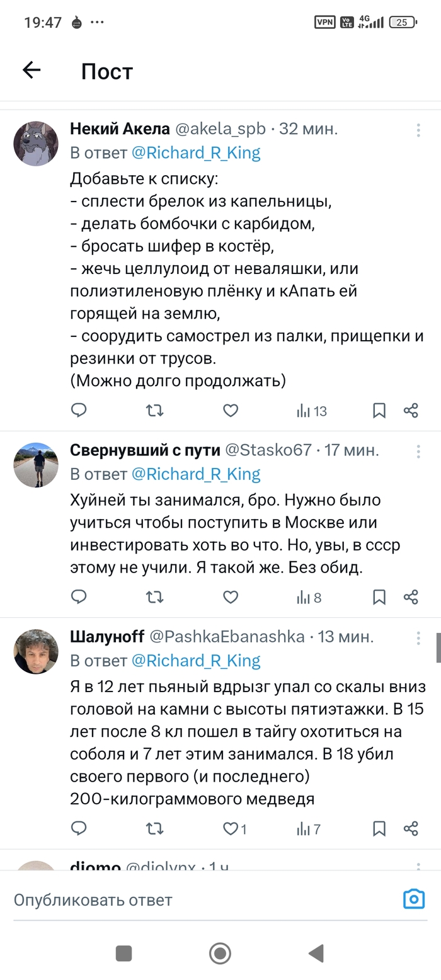The height and width of the screenshot is (980, 441).
Task: Like Некий Акела's reply
Action: [x=231, y=411]
